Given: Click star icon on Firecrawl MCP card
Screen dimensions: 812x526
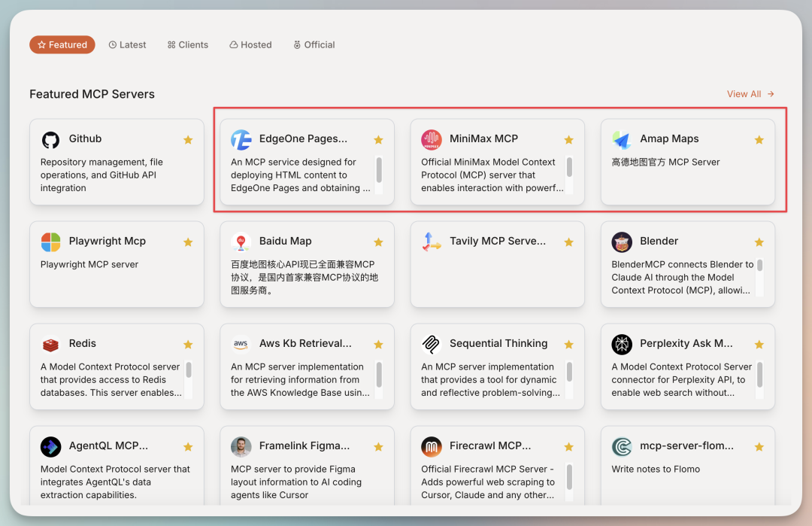Looking at the screenshot, I should click(568, 447).
